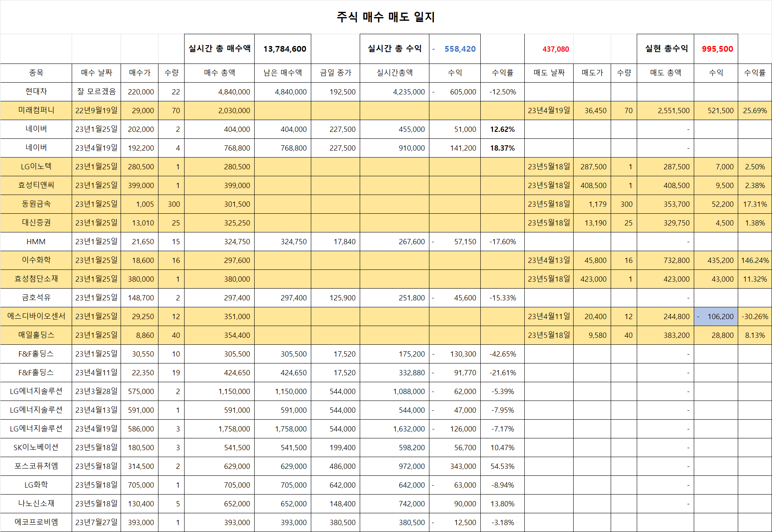Screen dimensions: 772x532
Task: Select the 효성첨단소재 stock name cell
Action: point(36,279)
